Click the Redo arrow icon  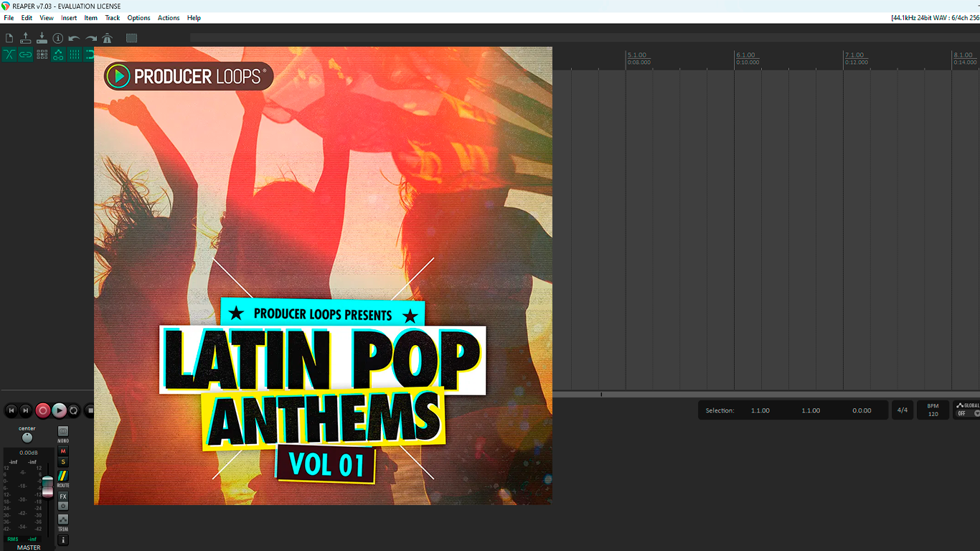(x=91, y=38)
